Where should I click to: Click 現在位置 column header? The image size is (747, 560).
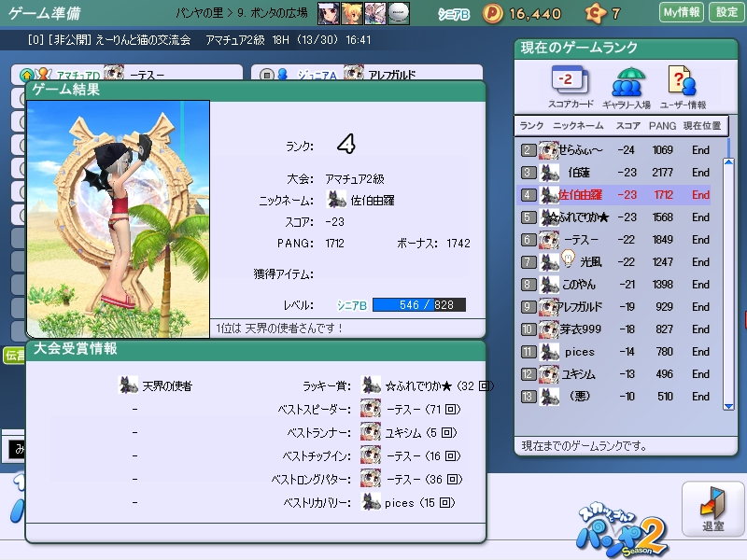click(702, 126)
